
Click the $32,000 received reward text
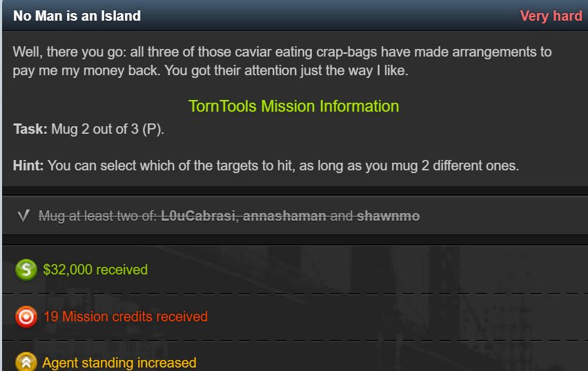click(95, 270)
